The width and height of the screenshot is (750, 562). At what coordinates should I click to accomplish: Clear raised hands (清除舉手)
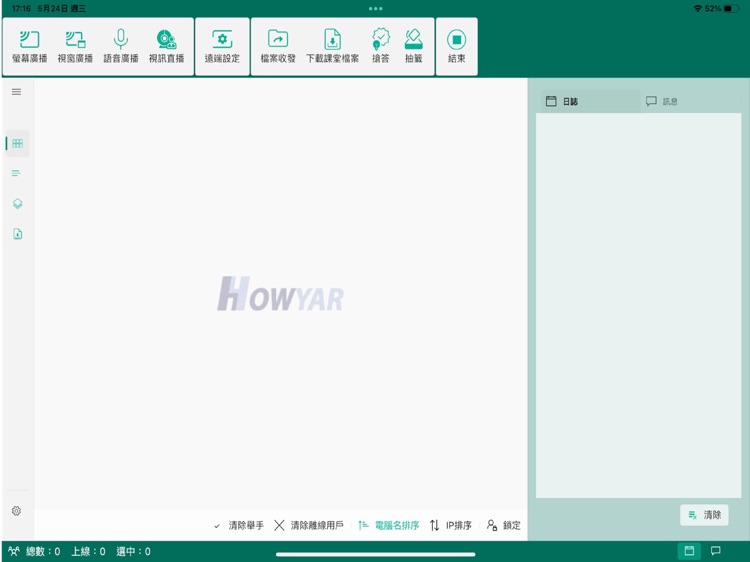coord(239,526)
